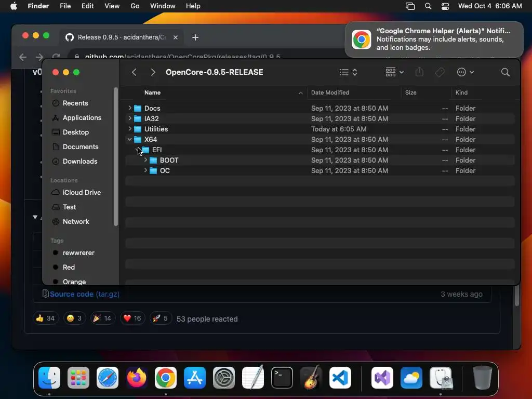This screenshot has width=532, height=399.
Task: Open the list view switcher
Action: click(349, 72)
